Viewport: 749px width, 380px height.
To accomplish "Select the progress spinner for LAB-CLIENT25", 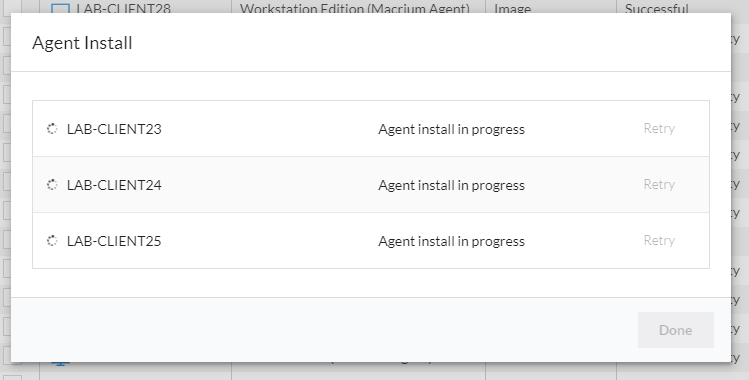I will tap(52, 241).
